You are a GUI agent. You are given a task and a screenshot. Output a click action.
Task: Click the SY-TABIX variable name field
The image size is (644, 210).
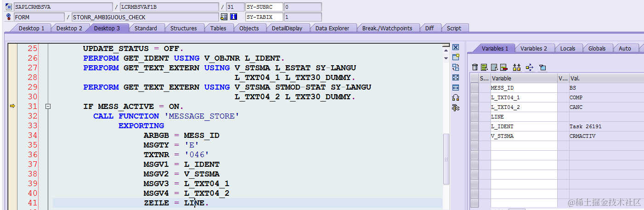[x=264, y=17]
